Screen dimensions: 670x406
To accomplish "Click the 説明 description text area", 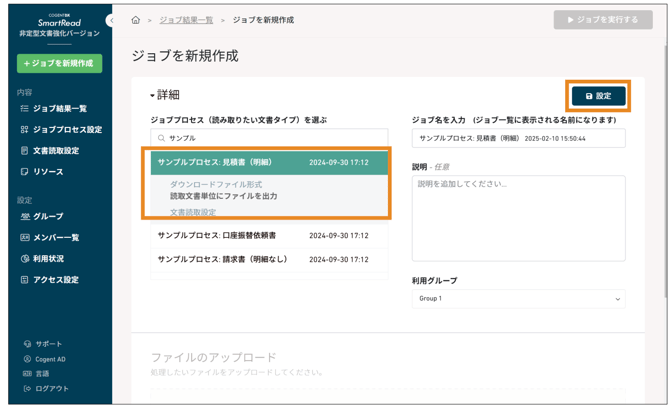I will [518, 218].
